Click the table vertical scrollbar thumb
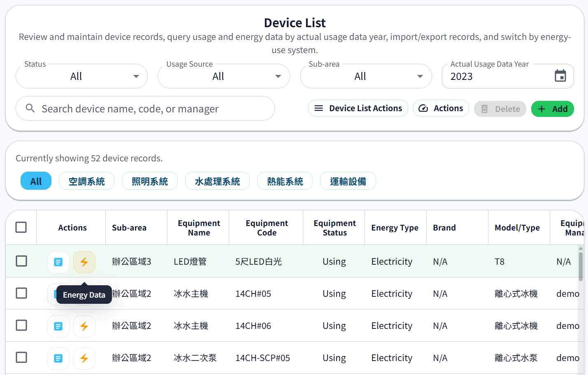This screenshot has height=375, width=588. tap(581, 266)
